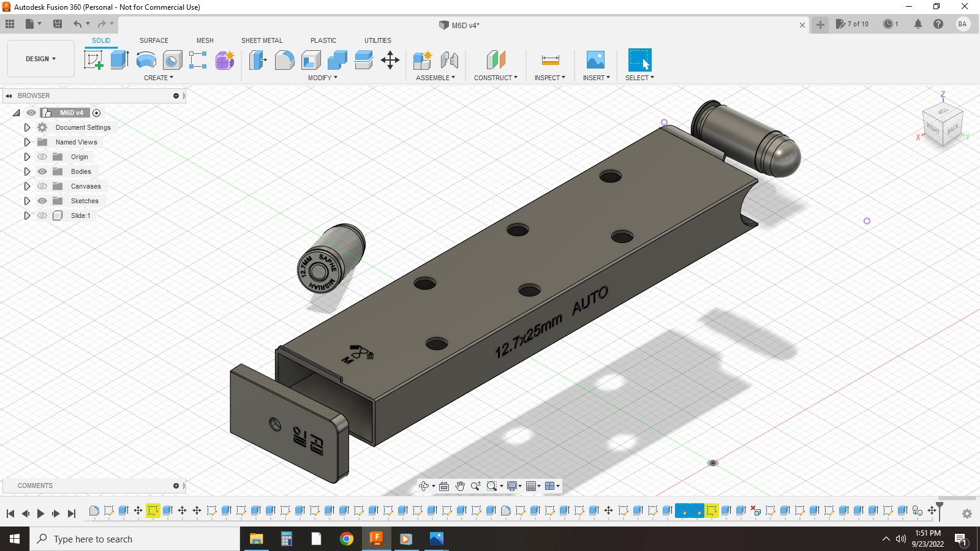This screenshot has height=551, width=980.
Task: Open the CREATE dropdown menu
Action: (x=159, y=78)
